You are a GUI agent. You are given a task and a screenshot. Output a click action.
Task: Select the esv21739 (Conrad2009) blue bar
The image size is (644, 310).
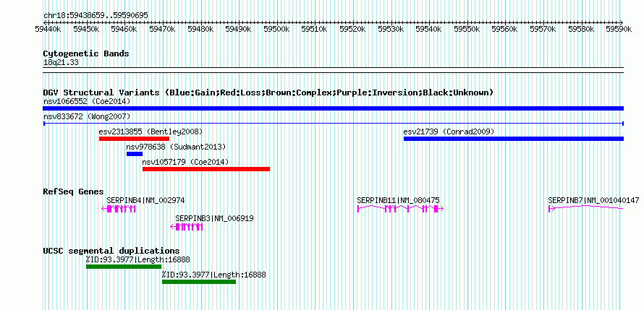tap(514, 139)
